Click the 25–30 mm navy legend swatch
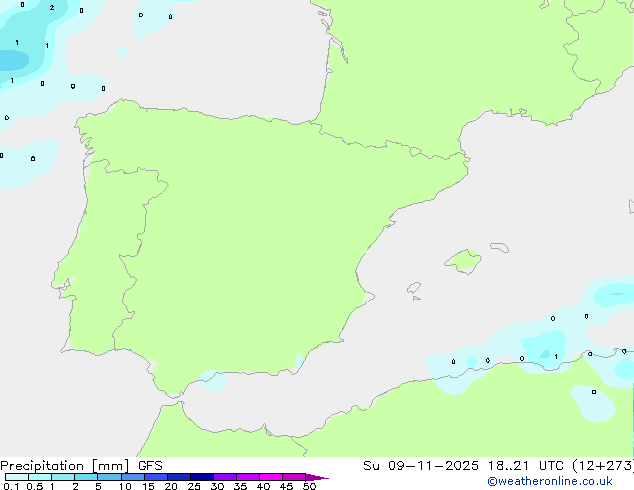Viewport: 634px width, 490px height. [201, 477]
